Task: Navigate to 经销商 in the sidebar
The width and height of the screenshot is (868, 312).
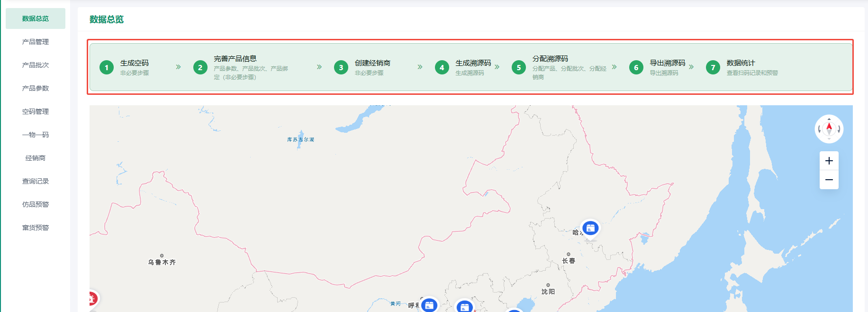Action: click(36, 158)
